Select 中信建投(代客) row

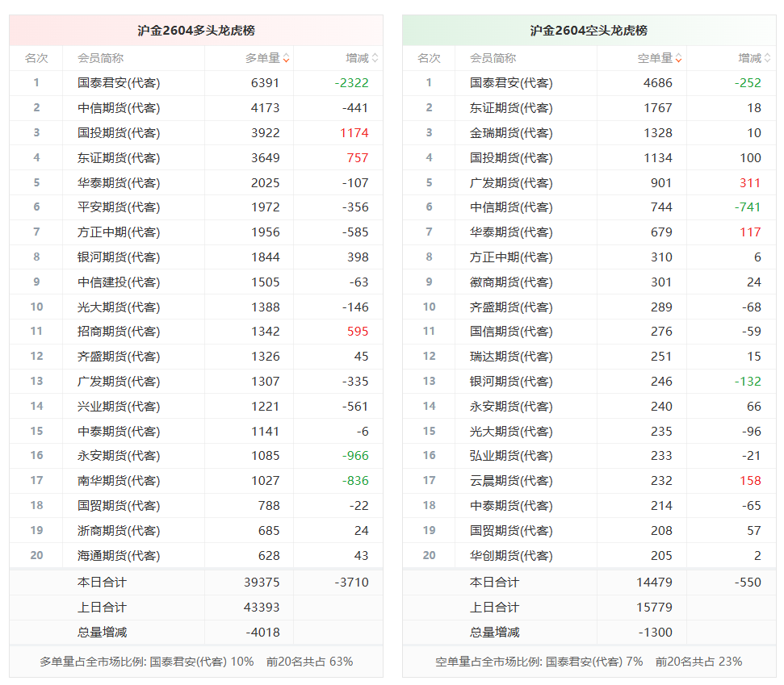pos(196,282)
